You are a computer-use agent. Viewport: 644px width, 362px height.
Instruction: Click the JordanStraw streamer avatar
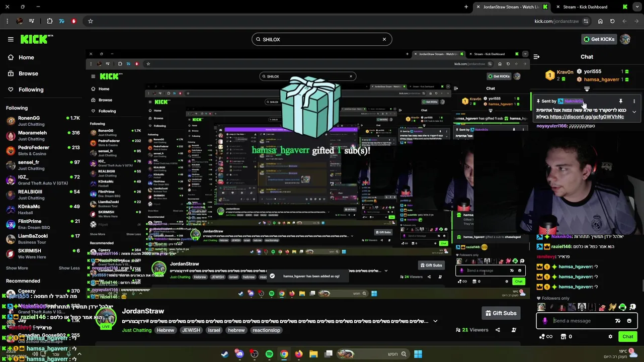click(x=106, y=318)
